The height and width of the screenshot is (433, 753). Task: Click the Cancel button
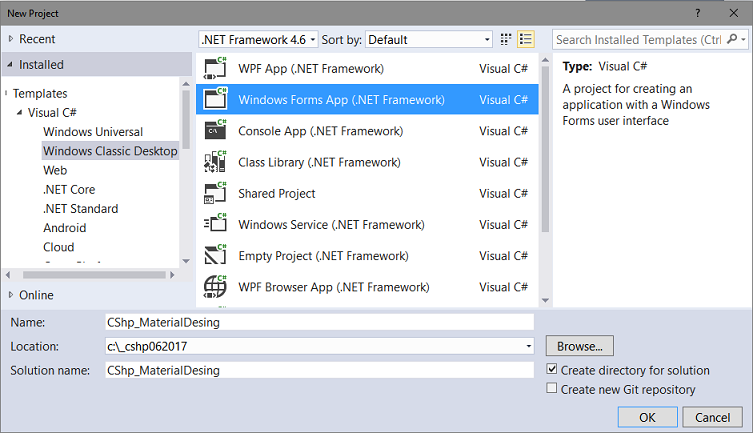pos(712,417)
